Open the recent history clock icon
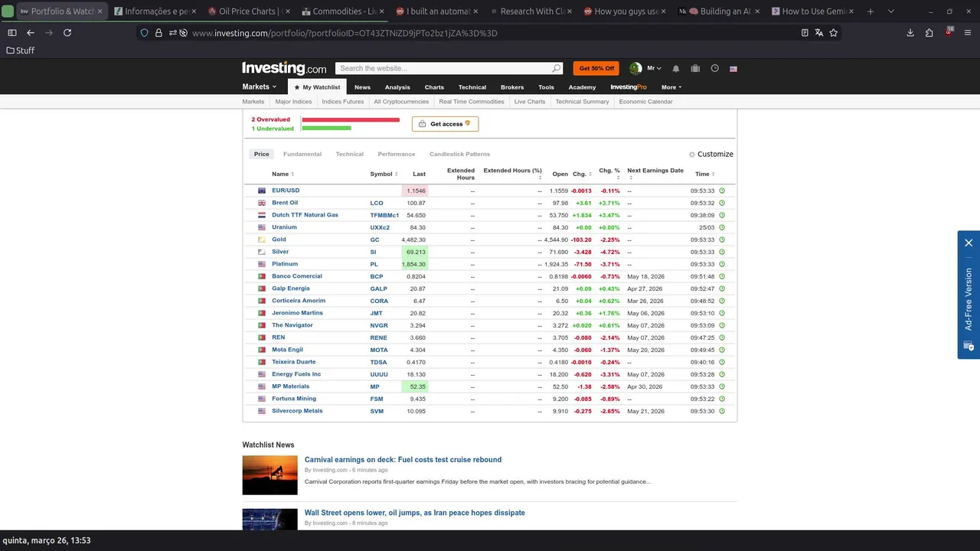Viewport: 980px width, 551px height. pos(714,68)
